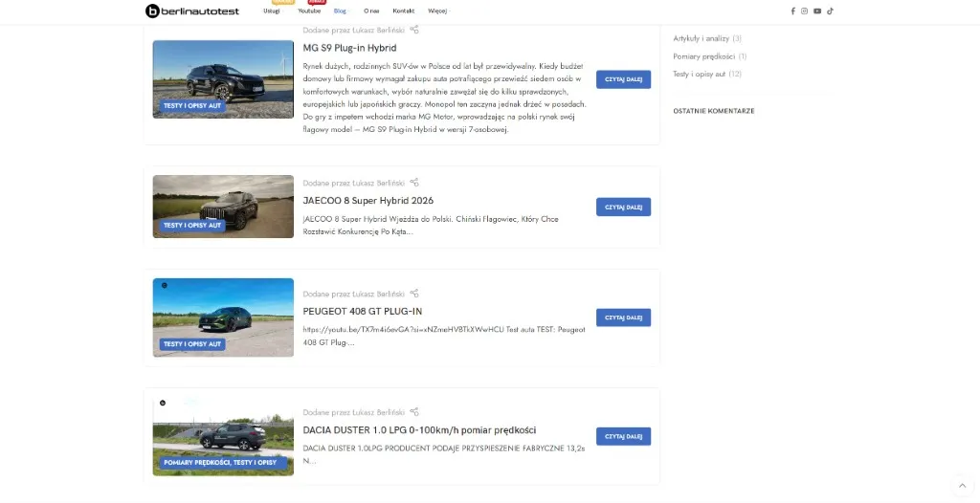This screenshot has height=503, width=980.
Task: Click TESTY I OPISY AUT tag on JAECOO image
Action: 191,225
